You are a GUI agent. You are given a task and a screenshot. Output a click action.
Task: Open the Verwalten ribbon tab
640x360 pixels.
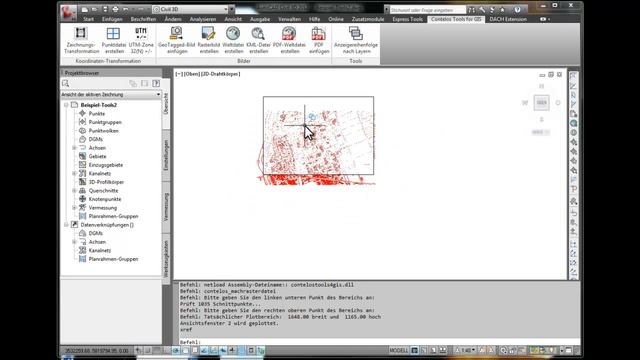[289, 19]
